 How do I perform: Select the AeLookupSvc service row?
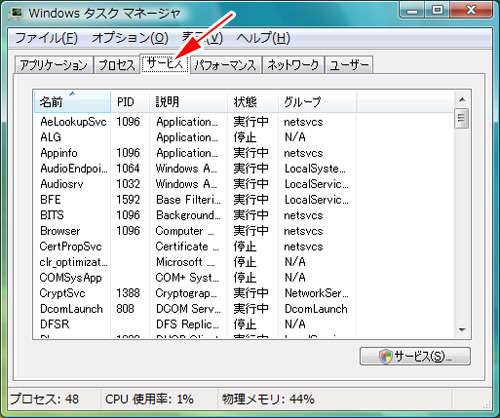point(195,122)
